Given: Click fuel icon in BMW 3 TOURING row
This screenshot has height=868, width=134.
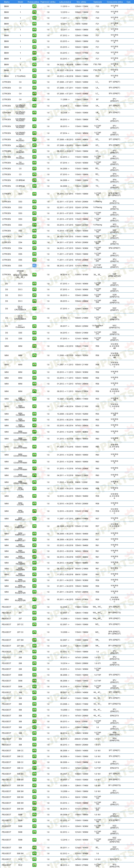Looking at the screenshot, I should 34,76.
